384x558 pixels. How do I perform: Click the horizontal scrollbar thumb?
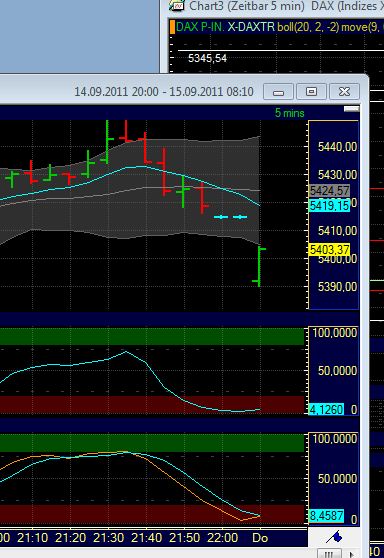tap(329, 554)
